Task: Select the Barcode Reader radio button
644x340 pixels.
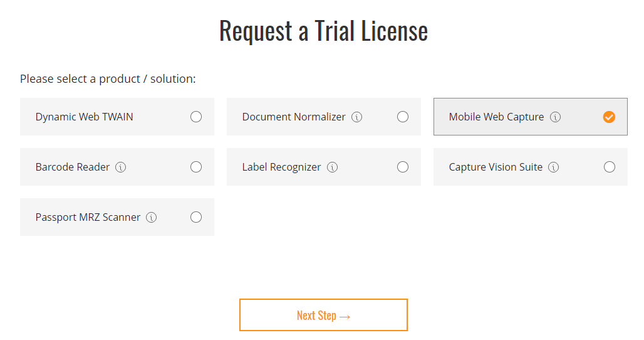Action: (x=196, y=167)
